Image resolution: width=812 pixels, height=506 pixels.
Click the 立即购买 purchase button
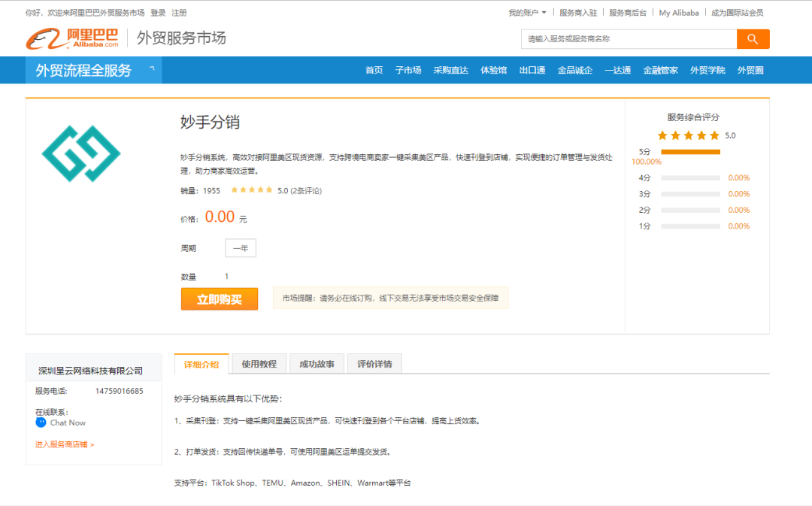click(x=219, y=298)
